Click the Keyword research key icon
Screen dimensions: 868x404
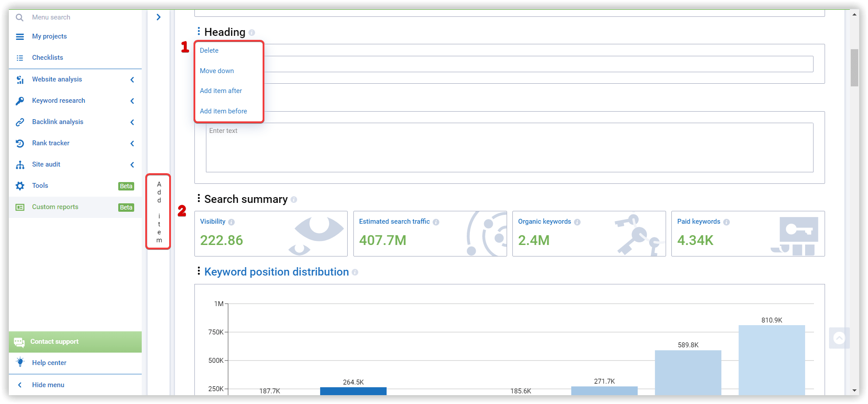(20, 101)
